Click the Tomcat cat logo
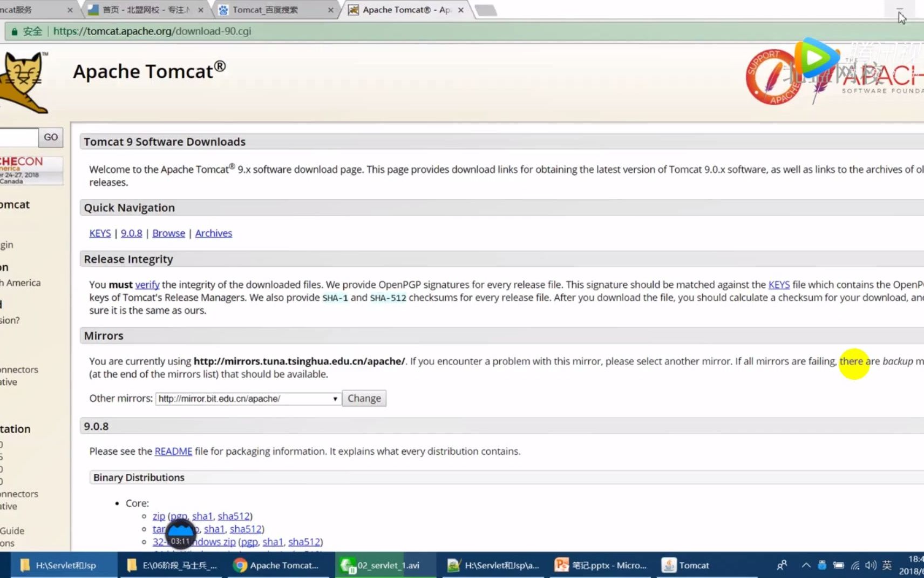Viewport: 924px width, 578px height. 23,82
